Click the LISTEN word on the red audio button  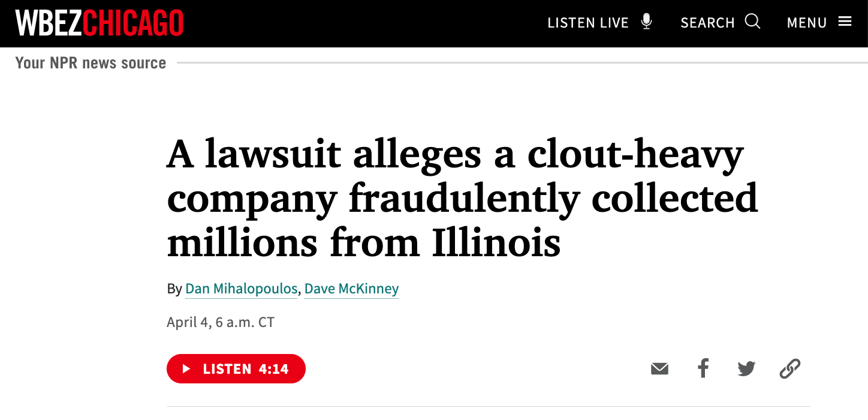227,369
